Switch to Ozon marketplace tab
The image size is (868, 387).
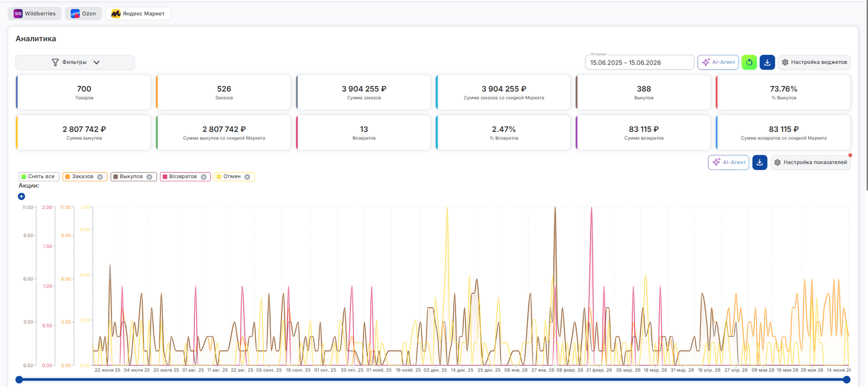click(x=83, y=14)
